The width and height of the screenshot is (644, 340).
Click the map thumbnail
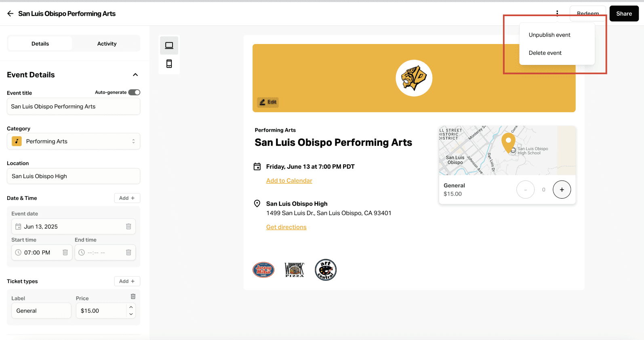(507, 151)
